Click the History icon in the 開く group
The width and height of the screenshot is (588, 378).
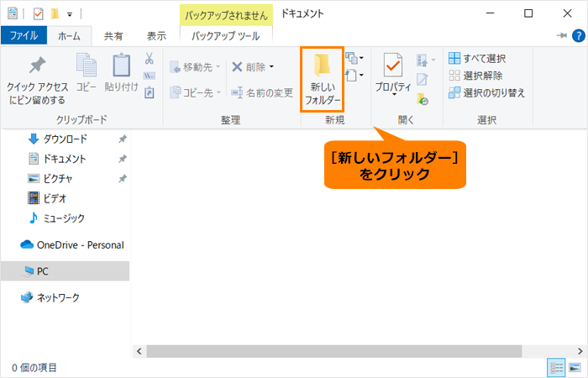[x=423, y=99]
